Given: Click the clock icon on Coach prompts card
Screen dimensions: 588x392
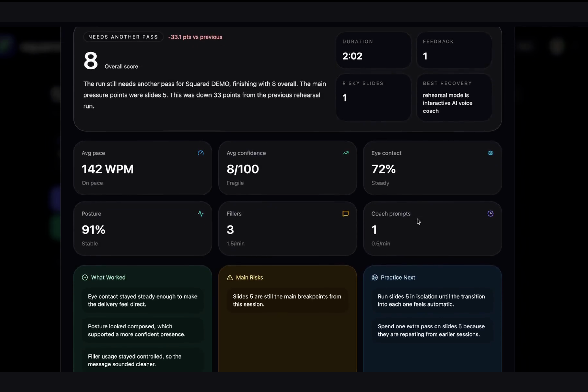Looking at the screenshot, I should (x=490, y=214).
